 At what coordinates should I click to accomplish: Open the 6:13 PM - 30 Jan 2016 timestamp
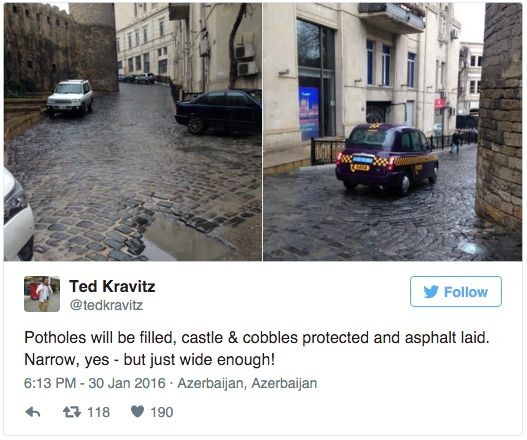click(95, 383)
